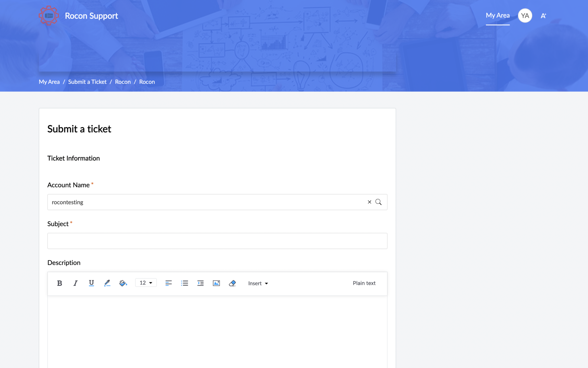This screenshot has width=588, height=368.
Task: Open the font color picker tool
Action: [x=107, y=283]
